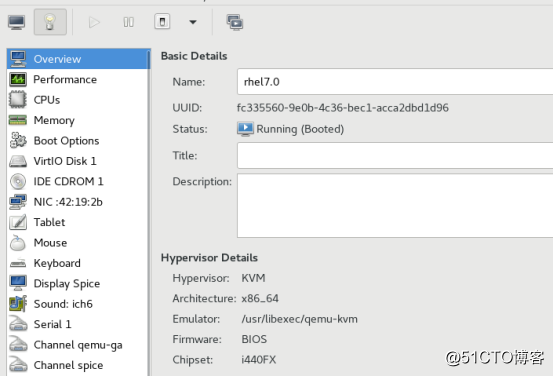554x376 pixels.
Task: Click the x86_64 architecture value
Action: (x=260, y=299)
